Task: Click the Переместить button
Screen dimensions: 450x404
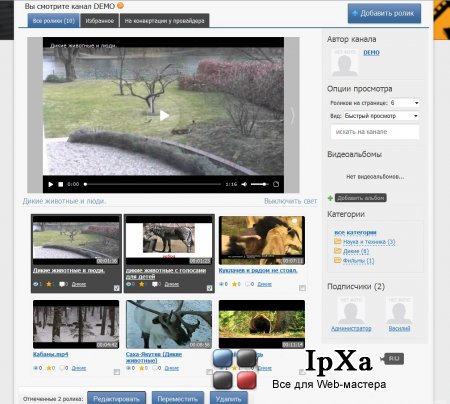Action: coord(178,398)
